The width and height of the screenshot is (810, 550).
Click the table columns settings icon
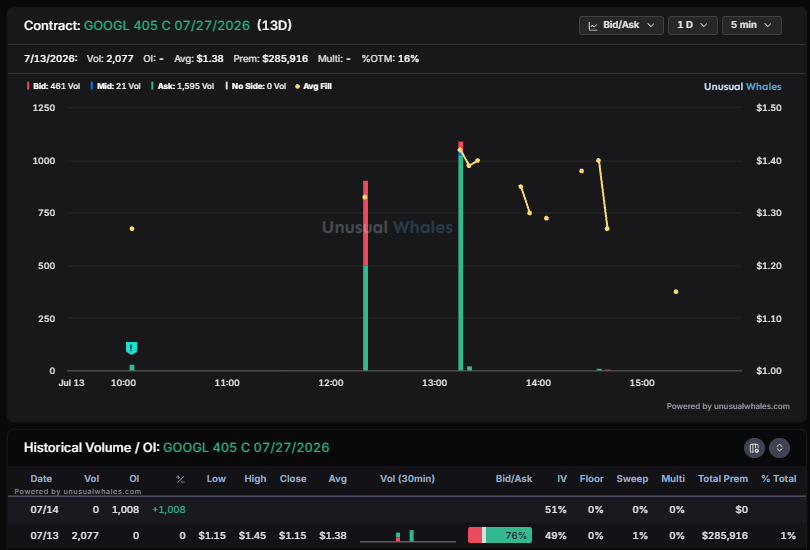pyautogui.click(x=754, y=448)
